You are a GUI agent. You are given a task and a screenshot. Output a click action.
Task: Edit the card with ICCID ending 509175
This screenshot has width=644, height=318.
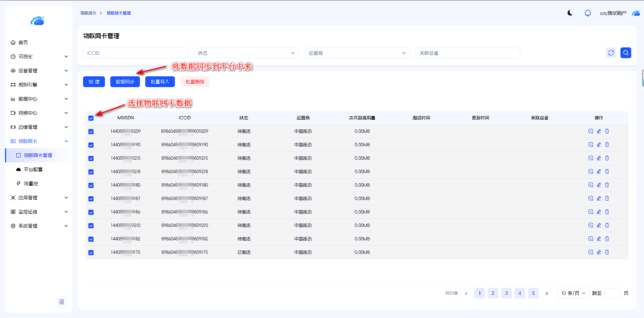click(599, 252)
